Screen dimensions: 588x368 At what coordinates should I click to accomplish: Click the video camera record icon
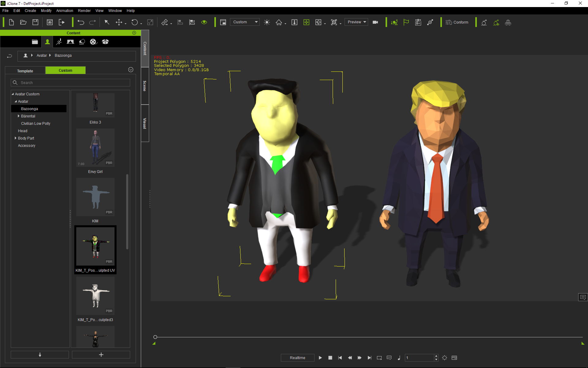point(375,22)
